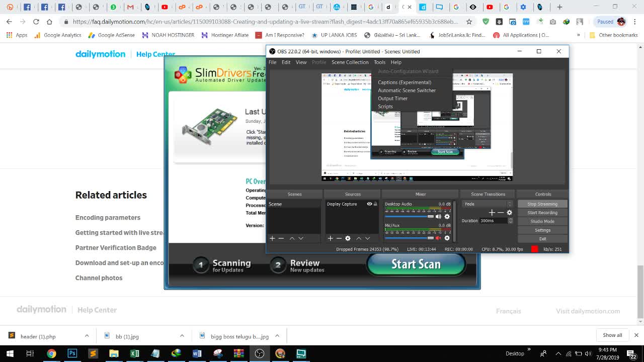The image size is (644, 362).
Task: Toggle Display Capture visibility eye
Action: (x=369, y=204)
